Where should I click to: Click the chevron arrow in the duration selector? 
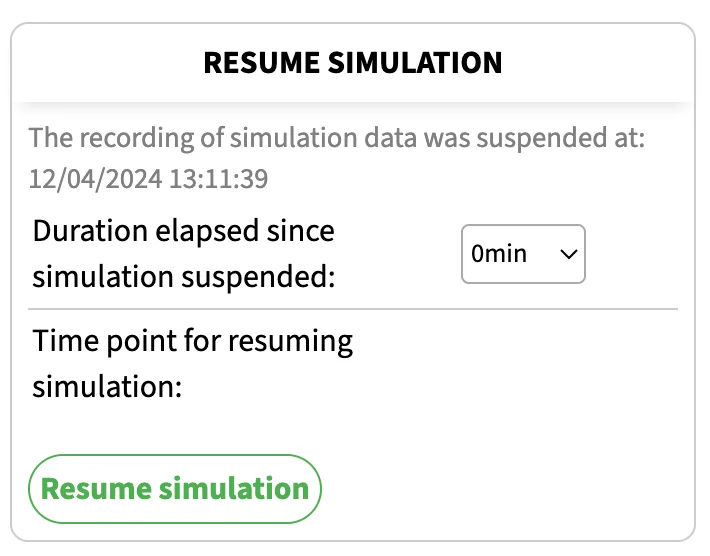568,254
